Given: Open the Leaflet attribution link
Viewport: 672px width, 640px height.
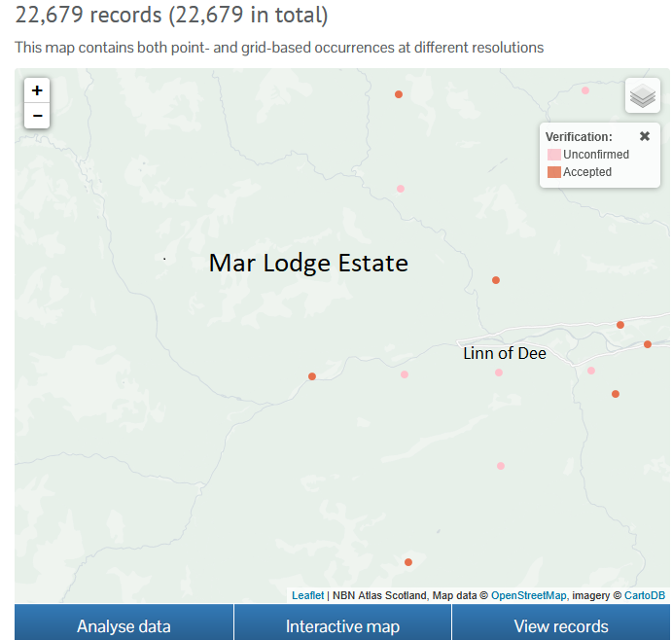Looking at the screenshot, I should (307, 595).
